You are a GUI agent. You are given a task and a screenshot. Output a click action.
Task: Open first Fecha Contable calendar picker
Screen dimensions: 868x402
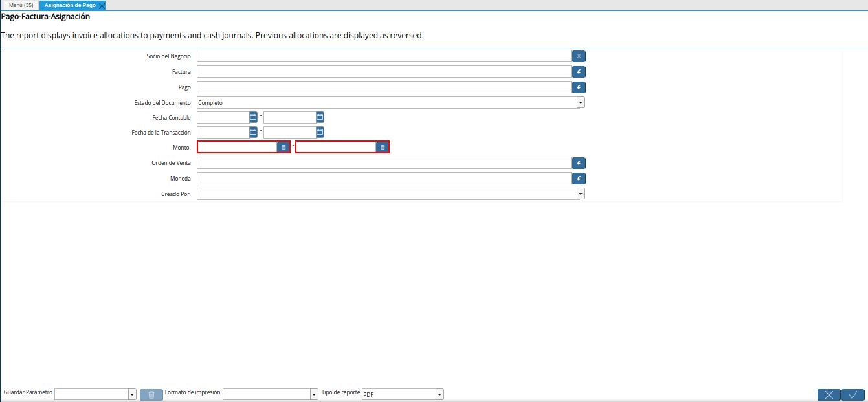click(x=253, y=117)
